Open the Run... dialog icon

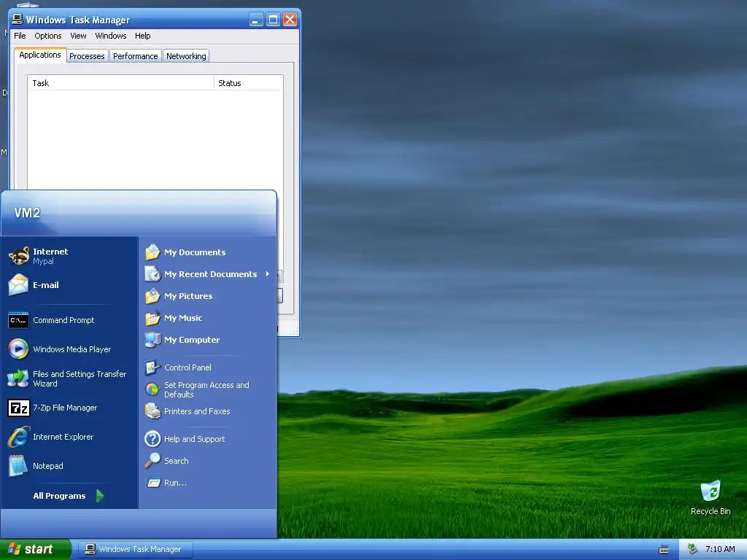tap(152, 483)
